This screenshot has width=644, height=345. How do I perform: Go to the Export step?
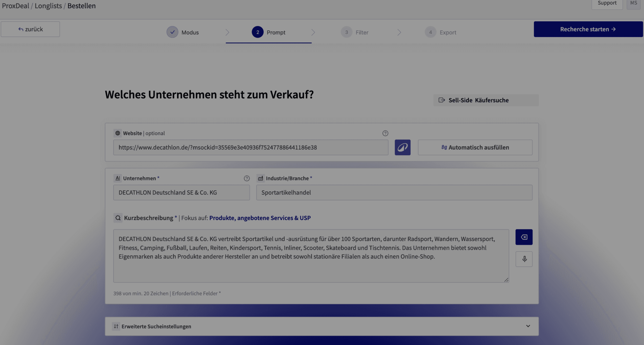tap(440, 32)
